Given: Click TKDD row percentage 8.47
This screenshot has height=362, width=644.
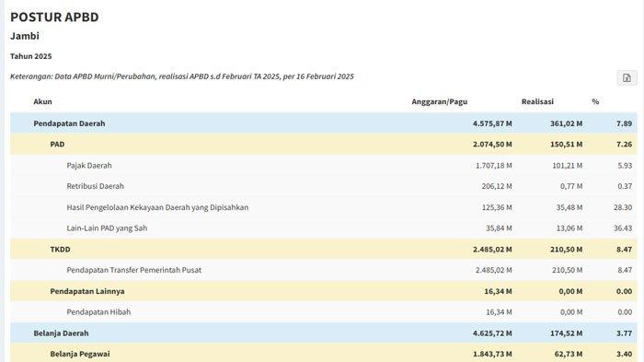Looking at the screenshot, I should click(x=625, y=250).
